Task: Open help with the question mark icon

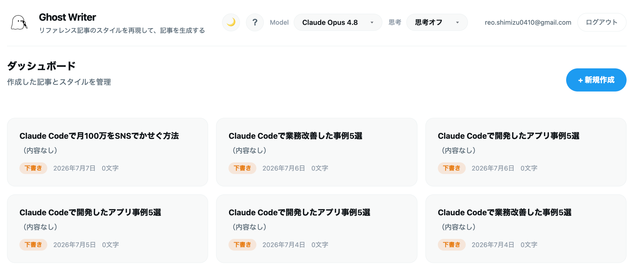Action: pos(255,22)
